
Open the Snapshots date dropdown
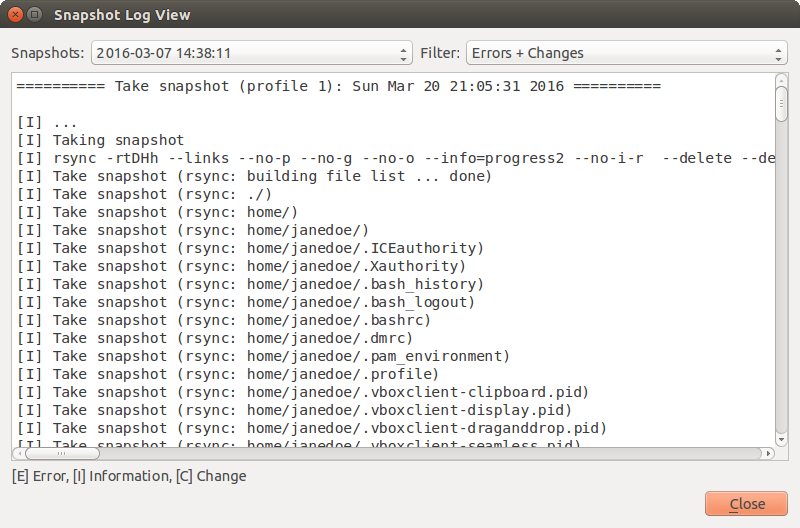[252, 53]
